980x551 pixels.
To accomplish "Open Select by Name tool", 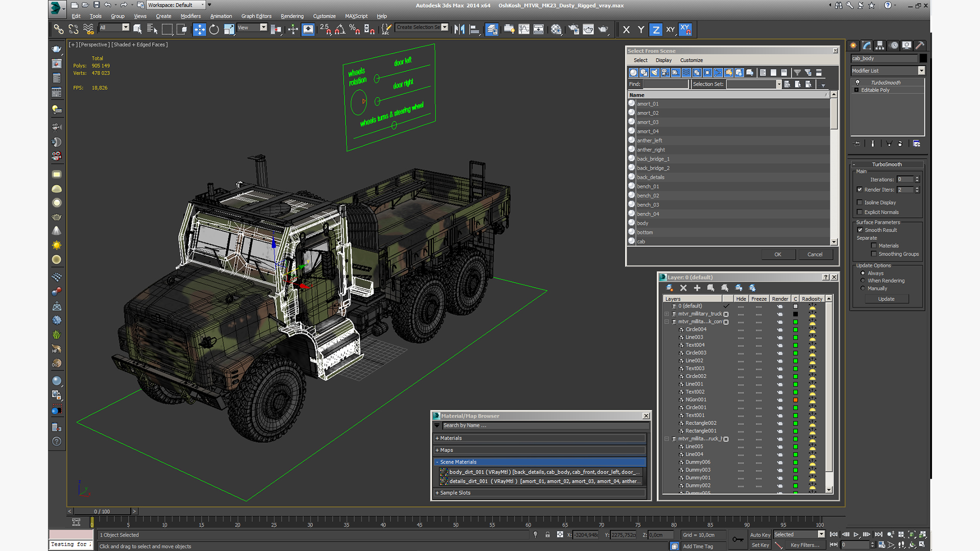I will (152, 30).
